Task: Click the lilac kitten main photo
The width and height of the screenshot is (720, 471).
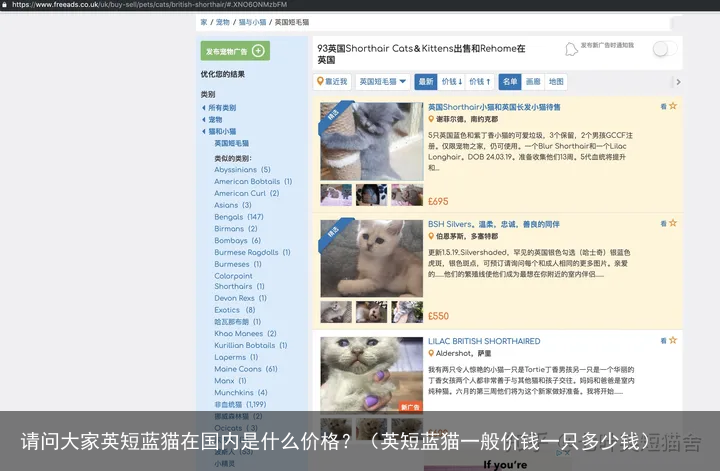Action: click(371, 374)
